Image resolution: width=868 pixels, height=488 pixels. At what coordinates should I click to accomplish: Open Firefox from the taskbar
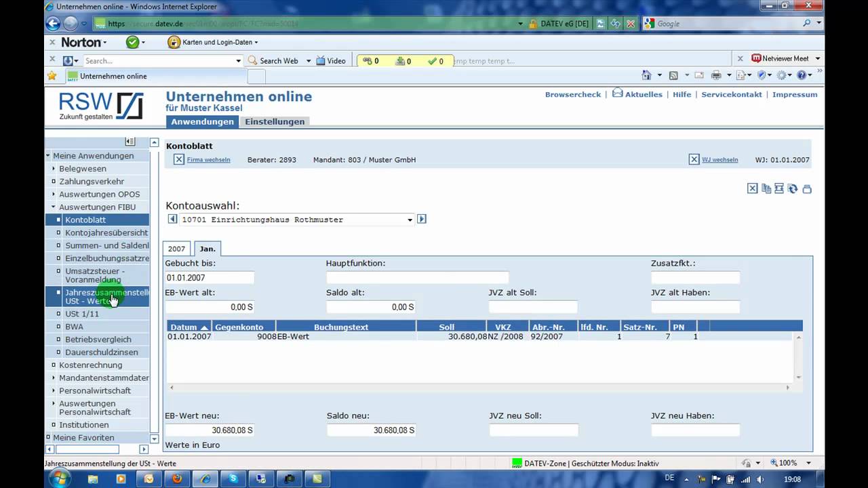click(x=177, y=479)
